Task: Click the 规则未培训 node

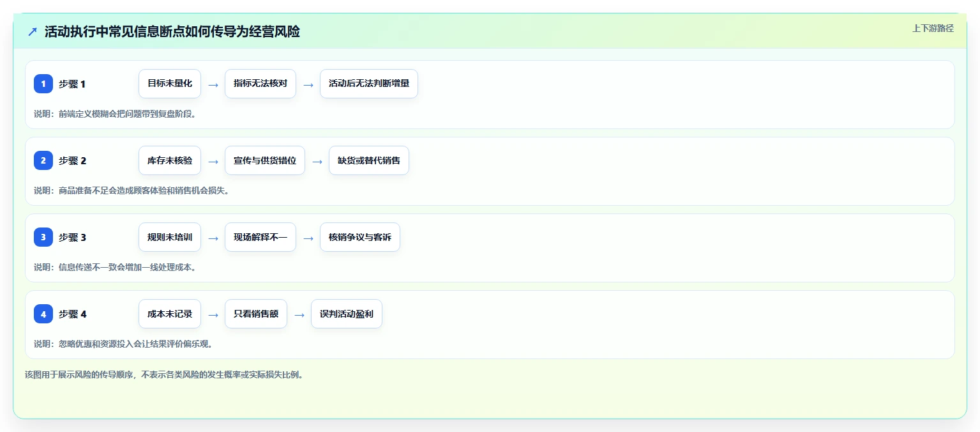Action: pos(170,237)
